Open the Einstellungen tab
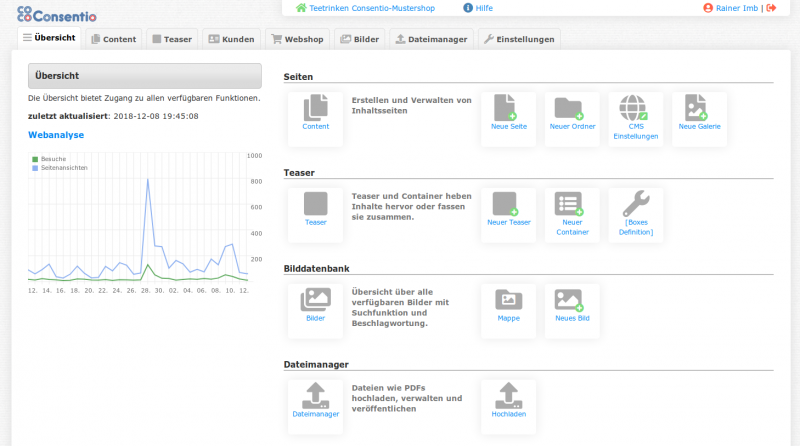This screenshot has width=800, height=446. [x=518, y=39]
